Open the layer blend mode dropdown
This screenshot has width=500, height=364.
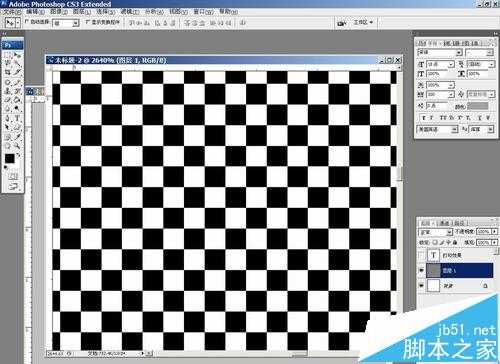(x=435, y=232)
